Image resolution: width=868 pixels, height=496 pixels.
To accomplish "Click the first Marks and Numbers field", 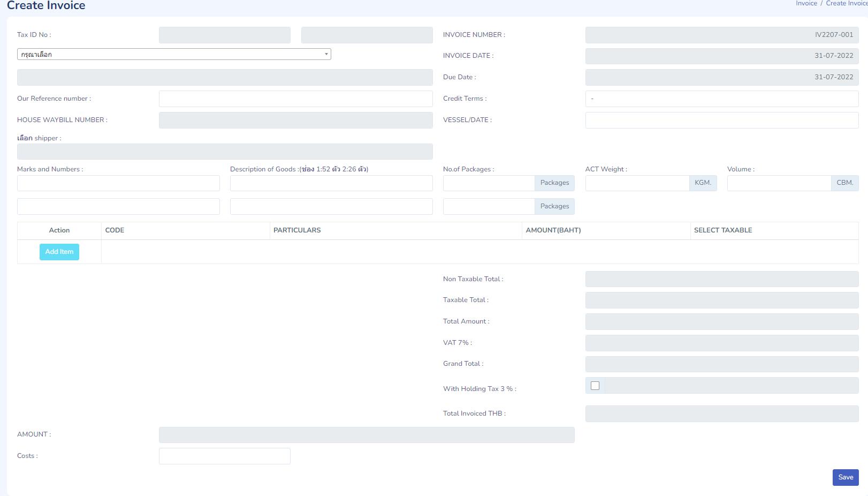I will [118, 183].
